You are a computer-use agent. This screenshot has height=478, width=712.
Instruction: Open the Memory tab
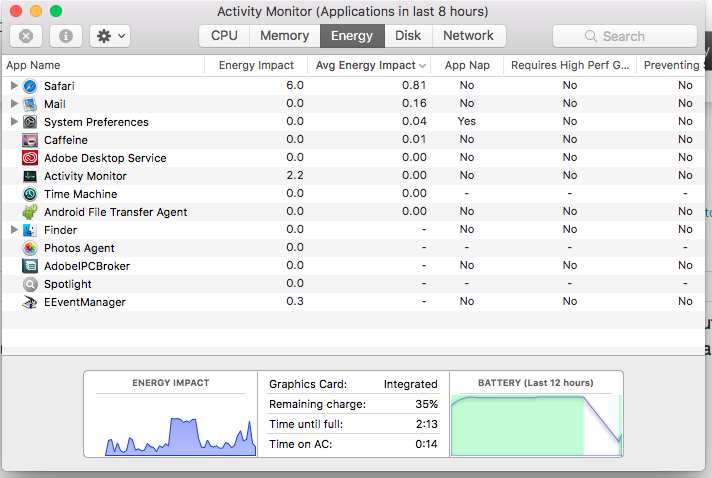[284, 36]
